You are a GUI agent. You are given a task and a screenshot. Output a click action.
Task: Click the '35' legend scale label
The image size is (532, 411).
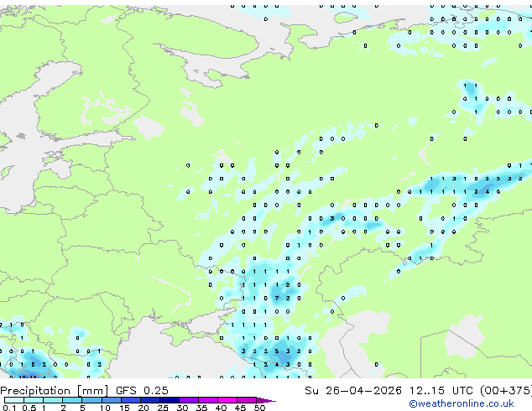click(x=201, y=408)
